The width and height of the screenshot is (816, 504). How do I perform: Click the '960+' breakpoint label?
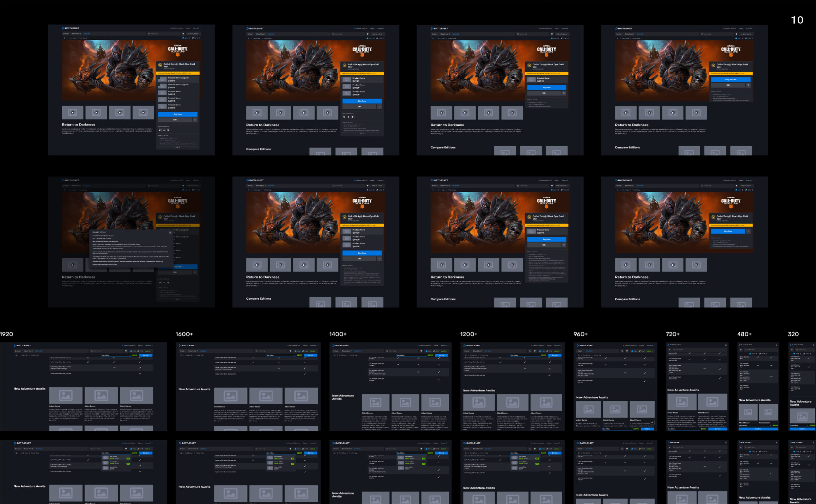tap(580, 334)
